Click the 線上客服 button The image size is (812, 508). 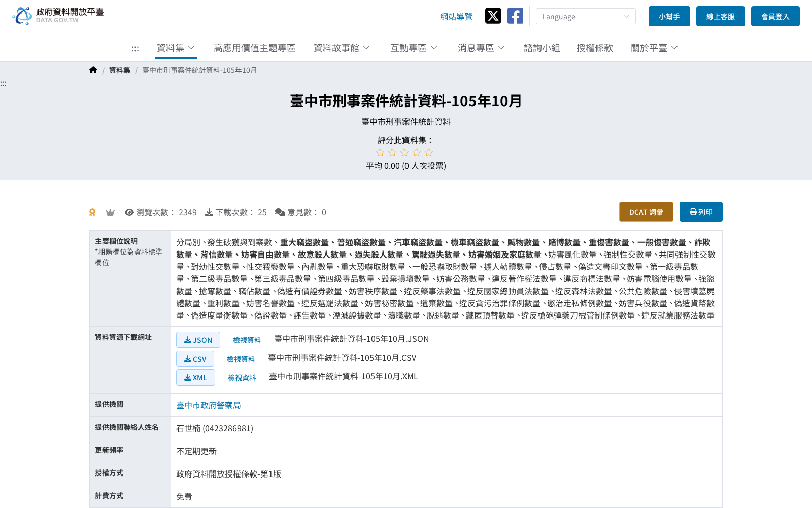point(721,16)
